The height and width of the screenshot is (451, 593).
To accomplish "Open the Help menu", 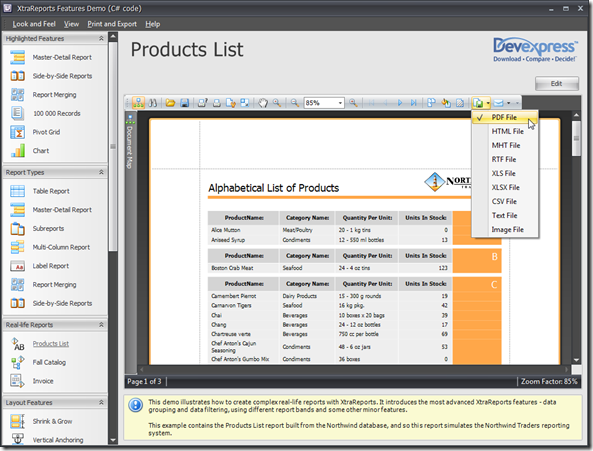I will (152, 24).
